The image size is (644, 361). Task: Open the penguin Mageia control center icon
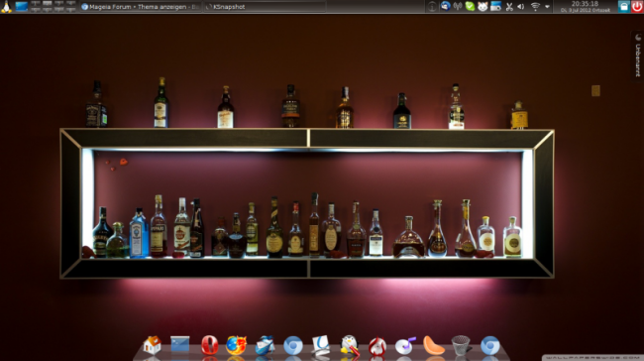(350, 345)
